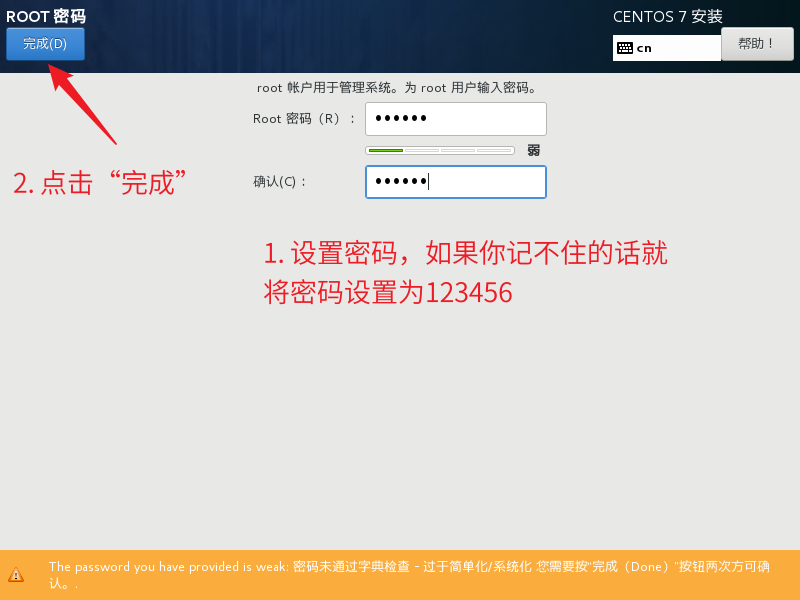
Task: Click the 确认(C) field label
Action: pos(280,182)
